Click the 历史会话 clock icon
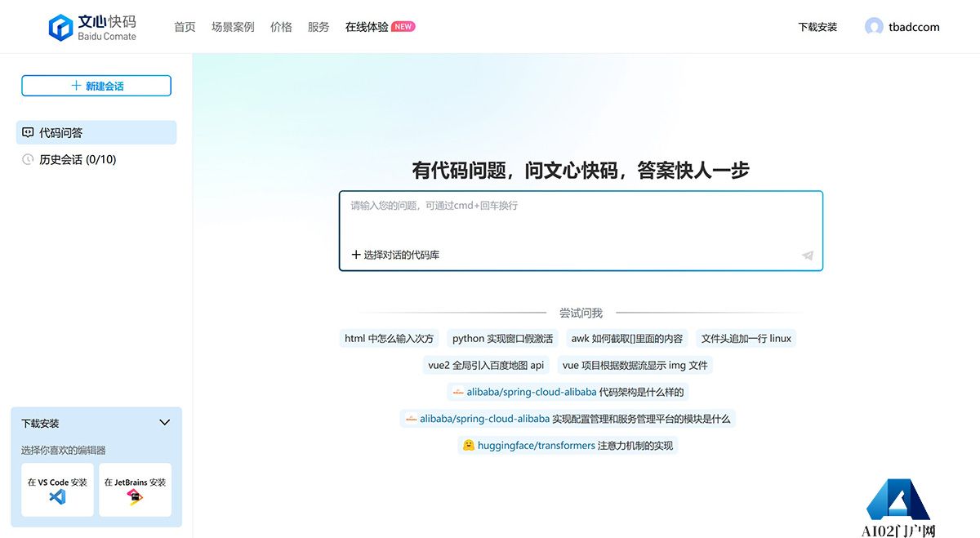 pos(29,159)
